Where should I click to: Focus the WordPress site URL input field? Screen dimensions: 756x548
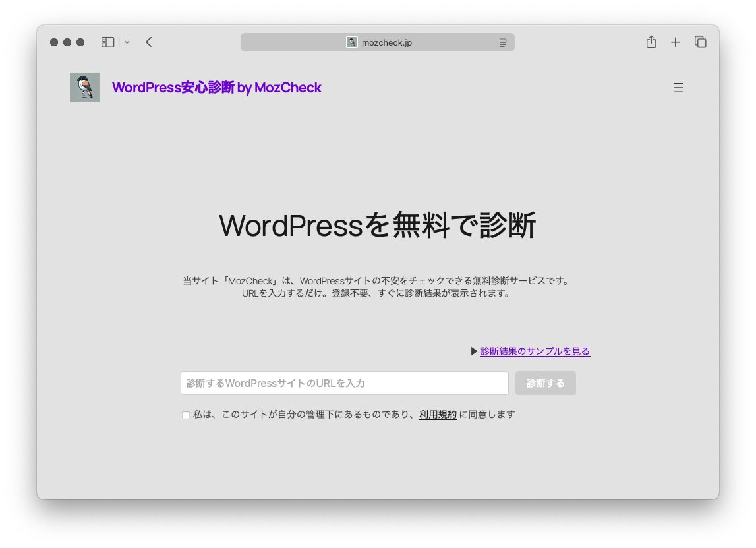tap(344, 383)
